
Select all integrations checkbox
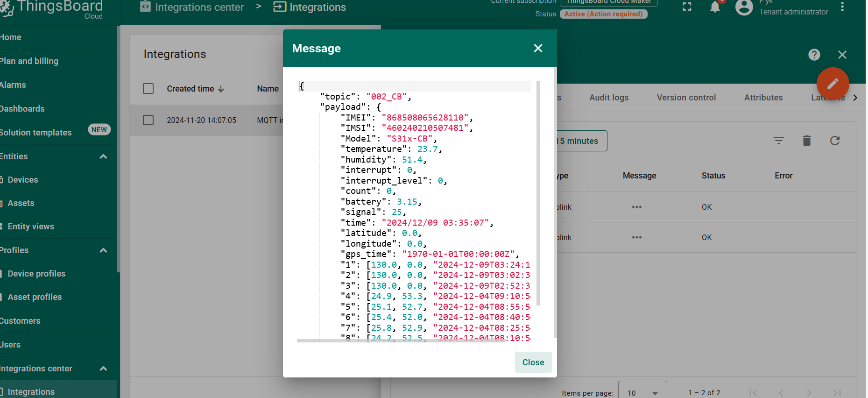pos(148,89)
